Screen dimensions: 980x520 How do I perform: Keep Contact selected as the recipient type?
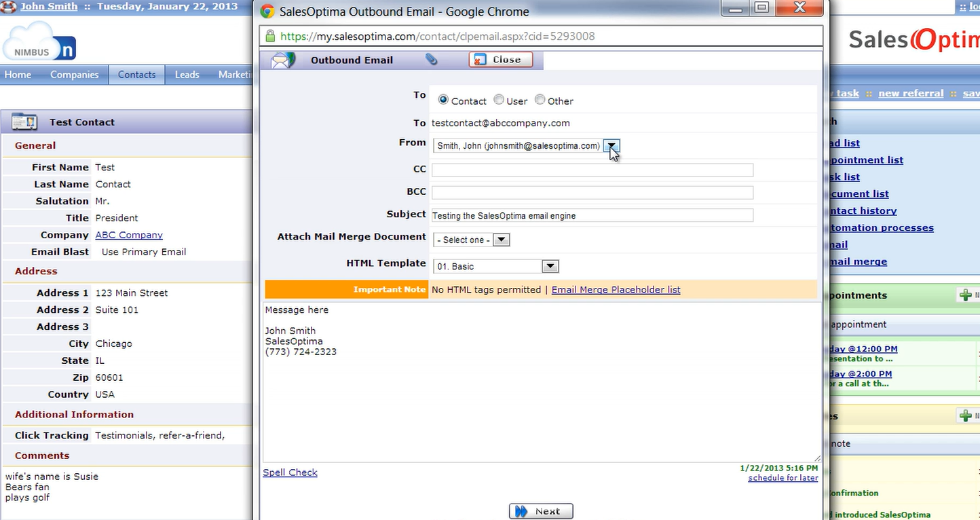point(443,99)
